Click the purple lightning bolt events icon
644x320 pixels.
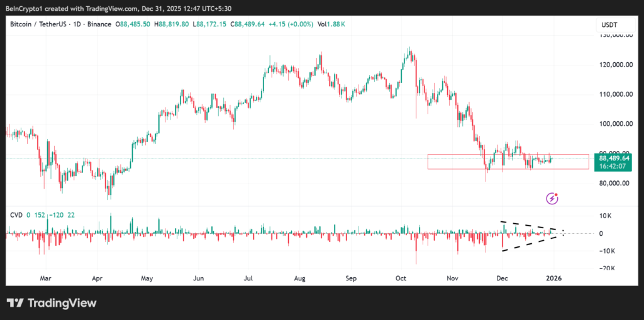(x=552, y=199)
